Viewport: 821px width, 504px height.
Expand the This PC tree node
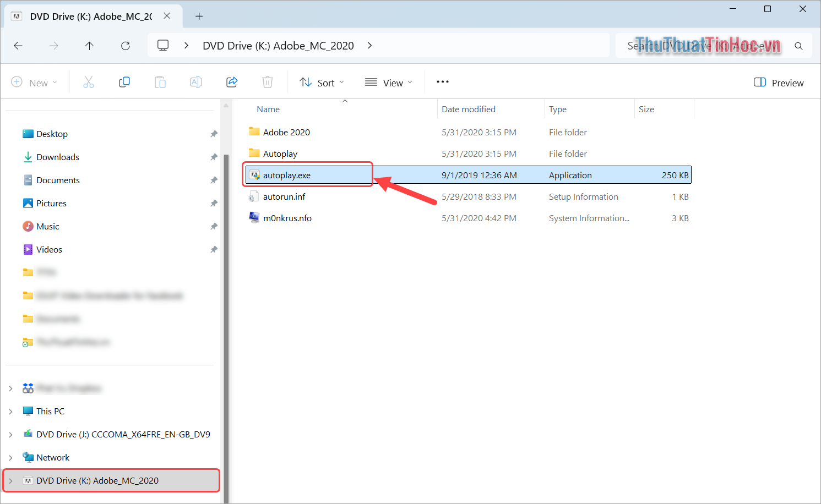pyautogui.click(x=10, y=411)
